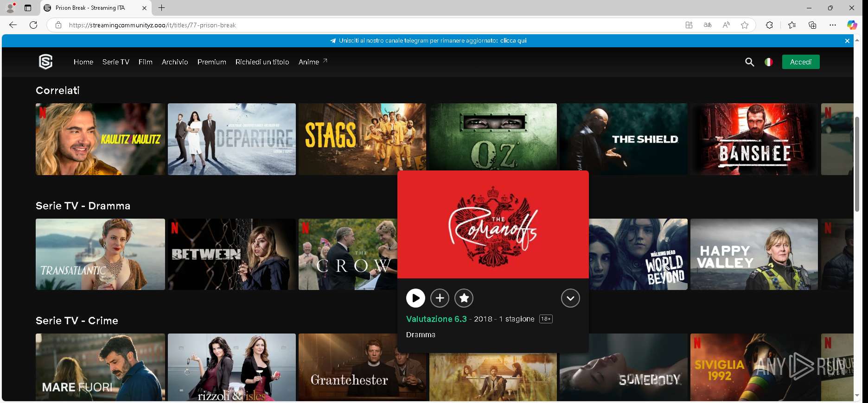
Task: Open the Kaulitz Kaulitz thumbnail
Action: tap(100, 139)
